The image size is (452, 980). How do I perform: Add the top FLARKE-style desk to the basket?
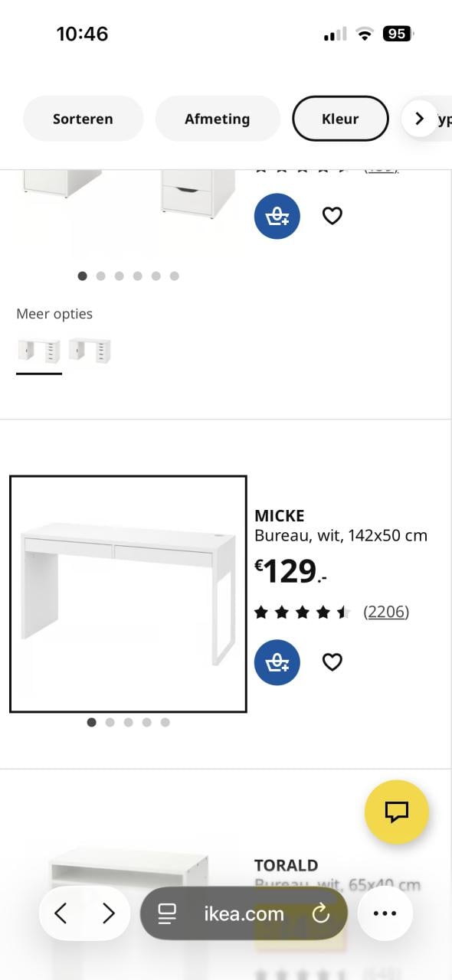(x=277, y=216)
